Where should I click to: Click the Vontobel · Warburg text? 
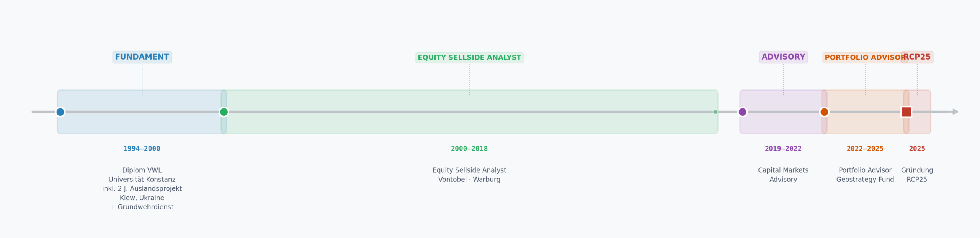click(x=469, y=180)
